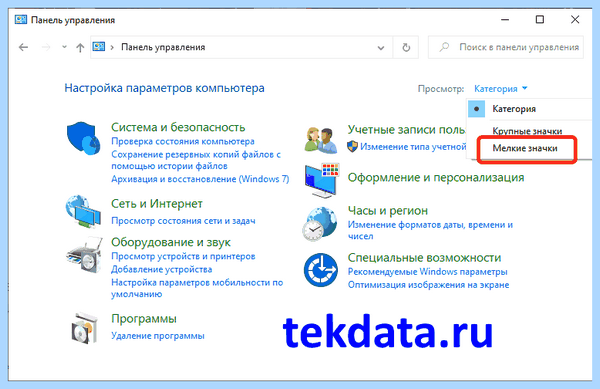This screenshot has width=600, height=389.
Task: Open Настройка параметров мобильности по умолчанию
Action: click(x=197, y=288)
